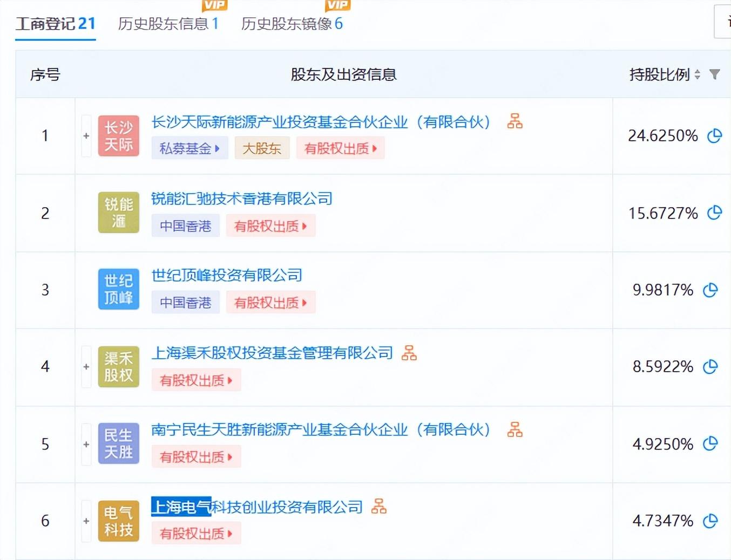Open the 持股比例 filter funnel

pyautogui.click(x=715, y=74)
